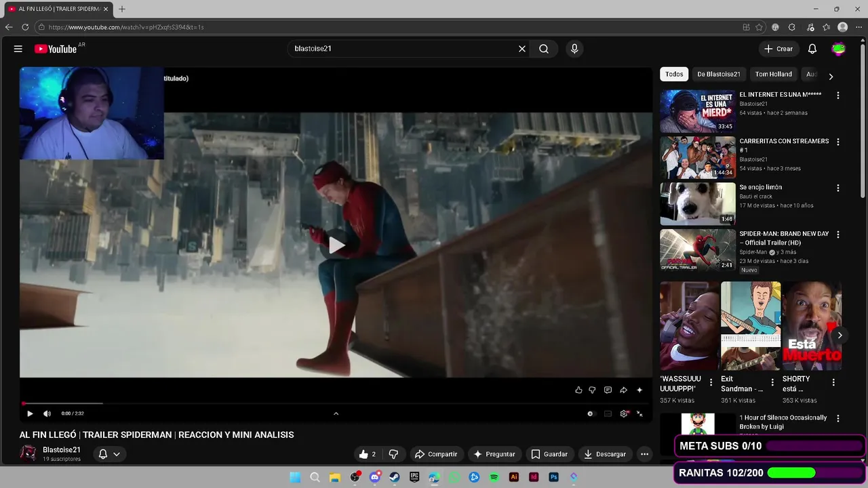Screen dimensions: 868x488
Task: Open the browser favorites list icon
Action: pos(826,27)
